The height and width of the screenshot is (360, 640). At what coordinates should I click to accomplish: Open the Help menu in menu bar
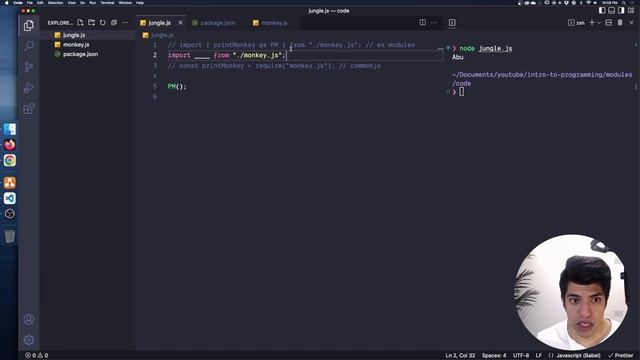tap(140, 2)
